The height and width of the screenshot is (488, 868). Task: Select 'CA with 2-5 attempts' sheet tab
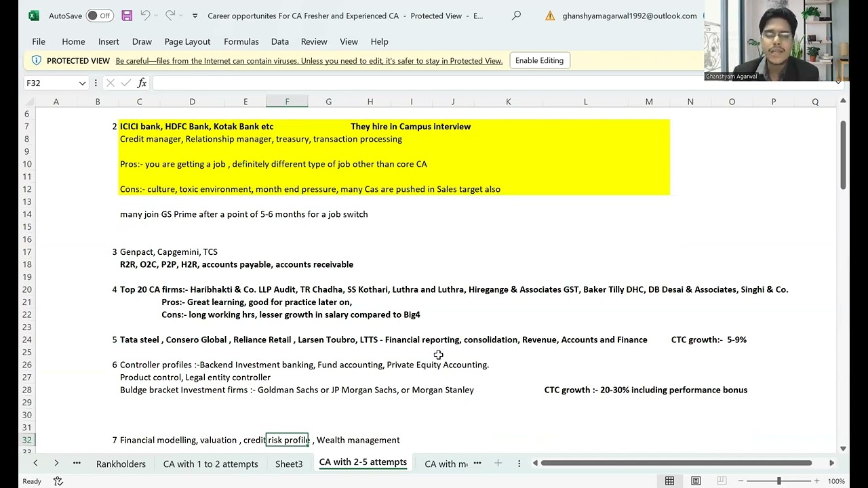(x=363, y=462)
